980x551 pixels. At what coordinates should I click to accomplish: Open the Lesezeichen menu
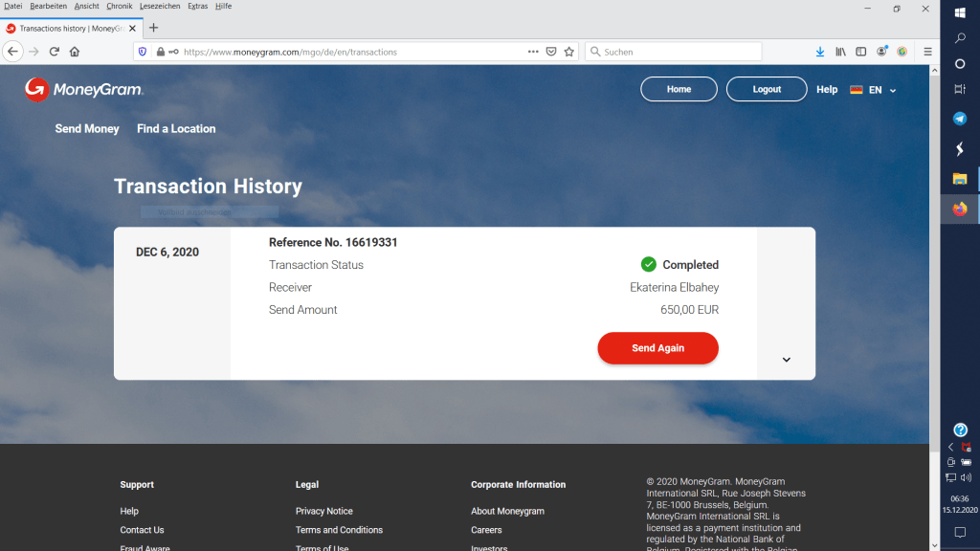pos(160,6)
